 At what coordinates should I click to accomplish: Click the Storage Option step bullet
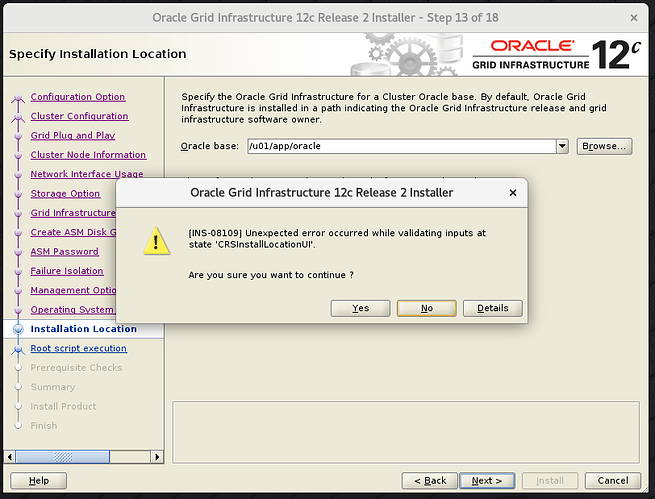pyautogui.click(x=18, y=194)
